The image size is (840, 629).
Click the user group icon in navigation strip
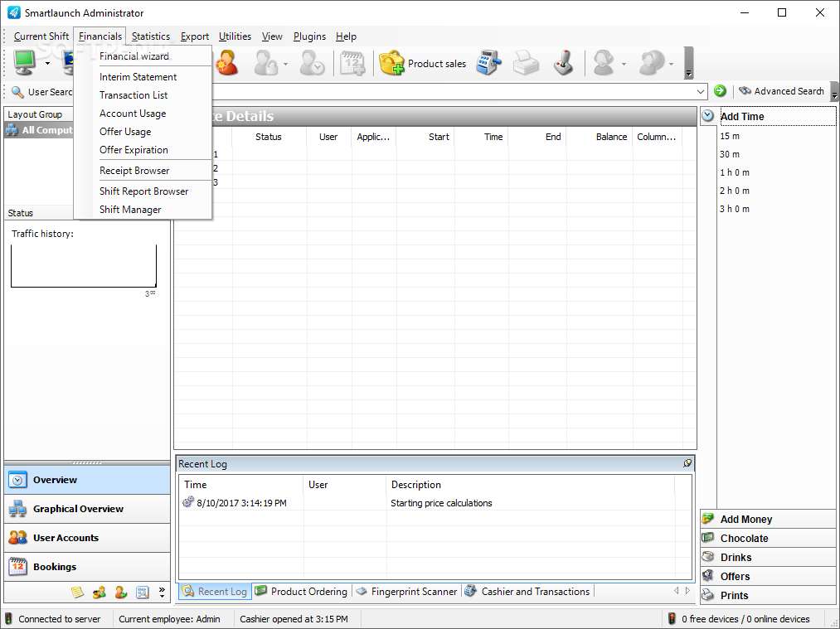(x=100, y=592)
